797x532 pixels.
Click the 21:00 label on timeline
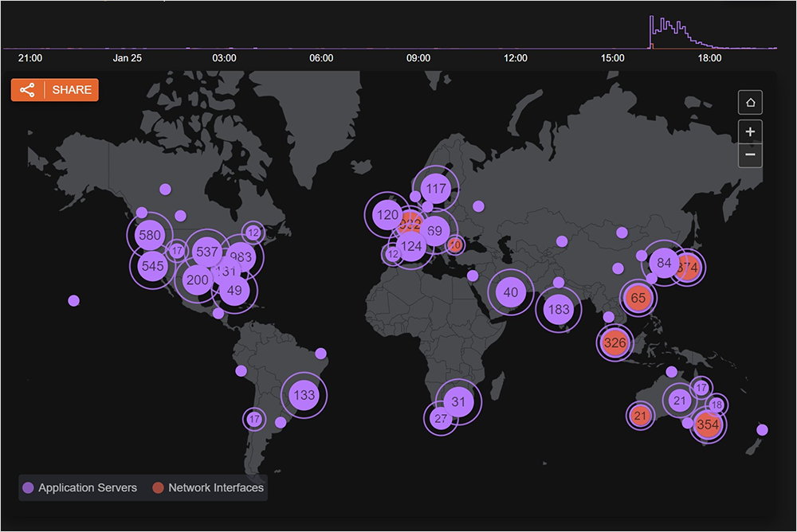[30, 58]
